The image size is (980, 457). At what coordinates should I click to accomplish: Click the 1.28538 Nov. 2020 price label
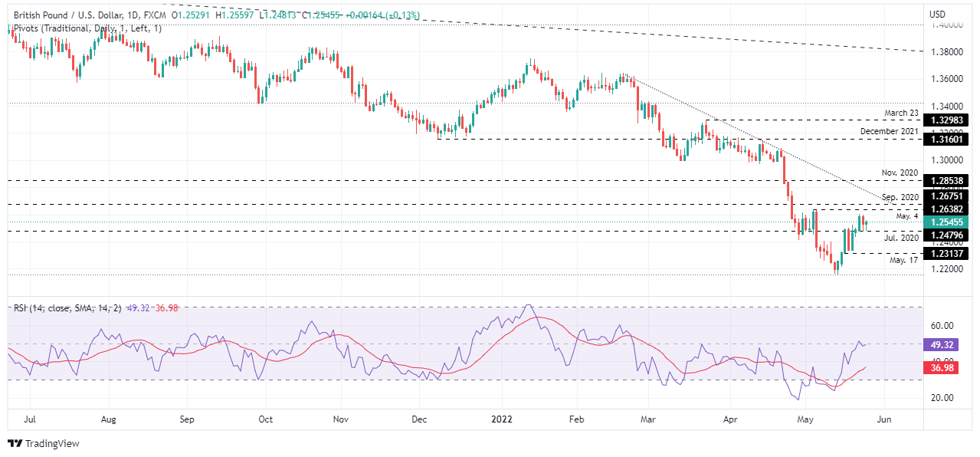click(x=949, y=181)
